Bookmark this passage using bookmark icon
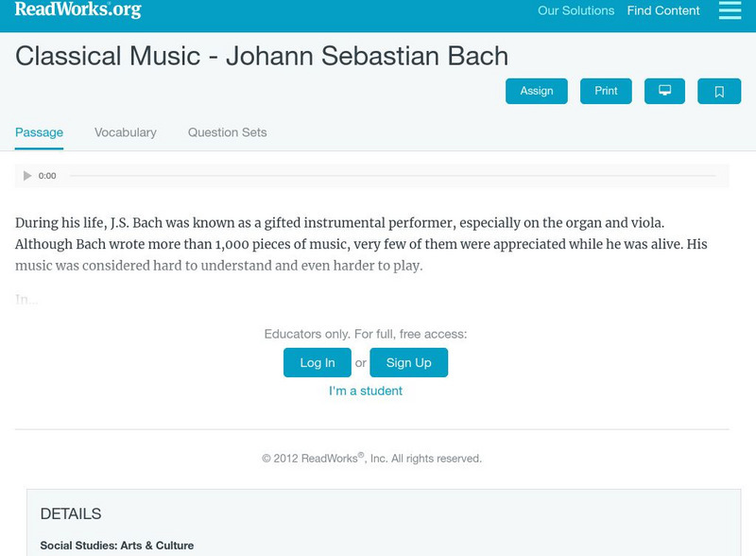 point(719,91)
